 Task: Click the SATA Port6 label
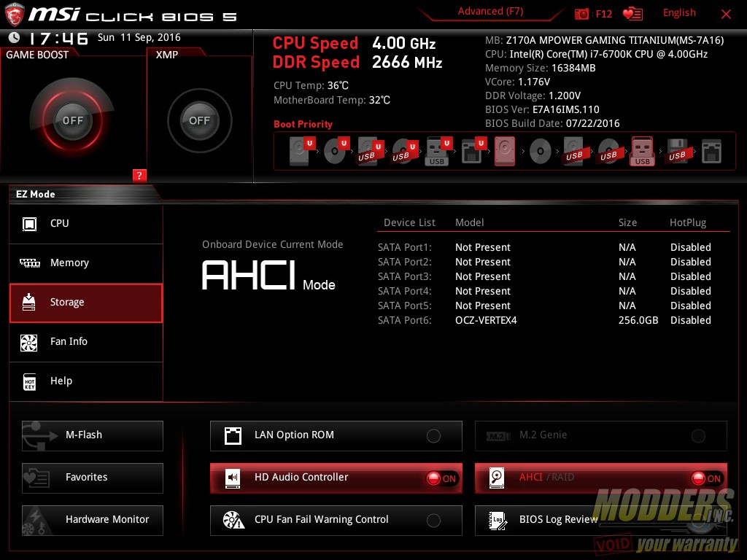(404, 321)
